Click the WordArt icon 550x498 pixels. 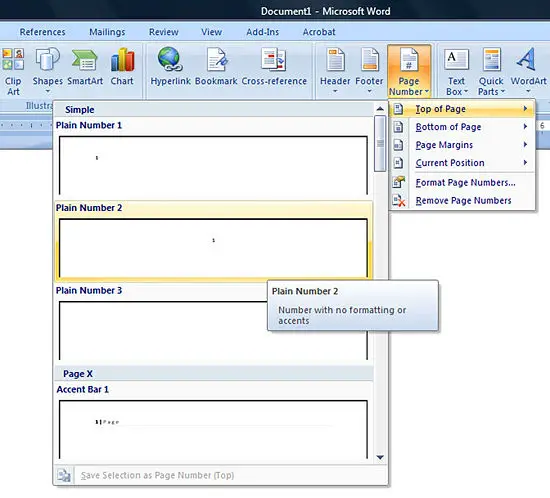click(x=526, y=59)
